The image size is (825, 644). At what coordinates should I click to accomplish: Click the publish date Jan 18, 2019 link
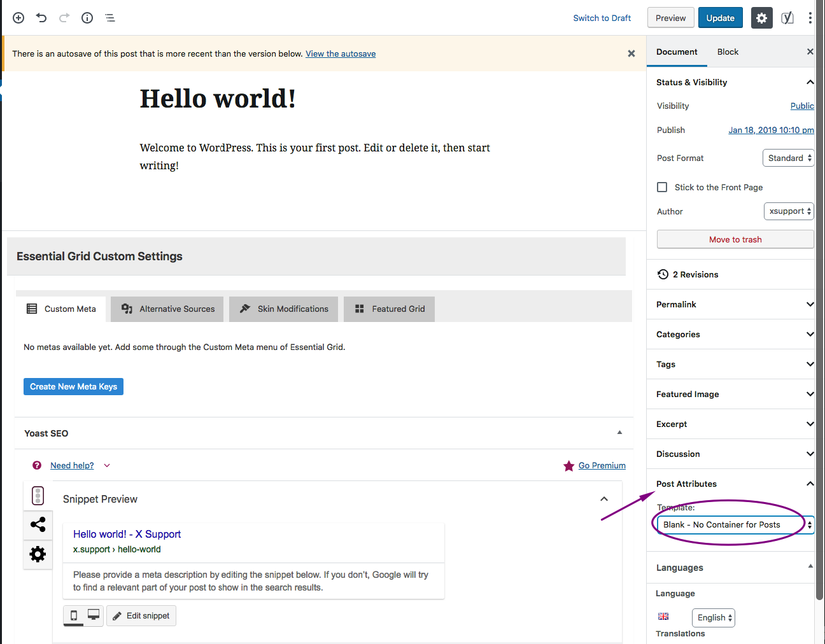pos(771,130)
